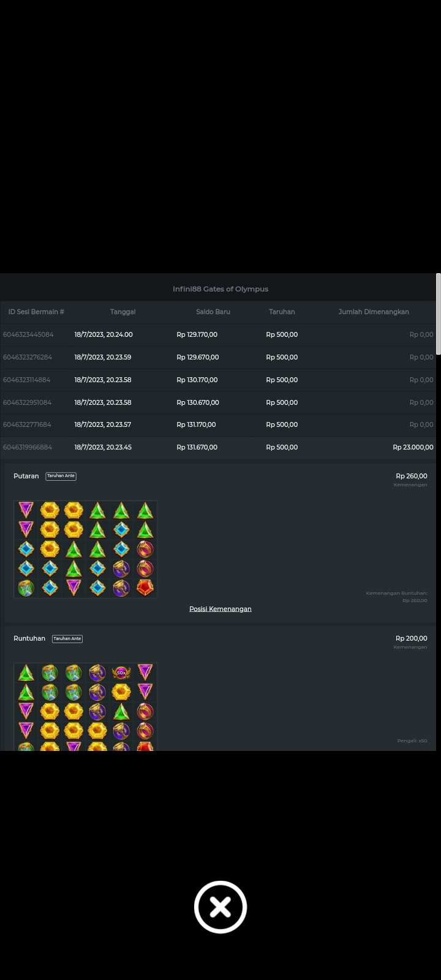
Task: Click the balance Rp 129.670,00
Action: [198, 357]
